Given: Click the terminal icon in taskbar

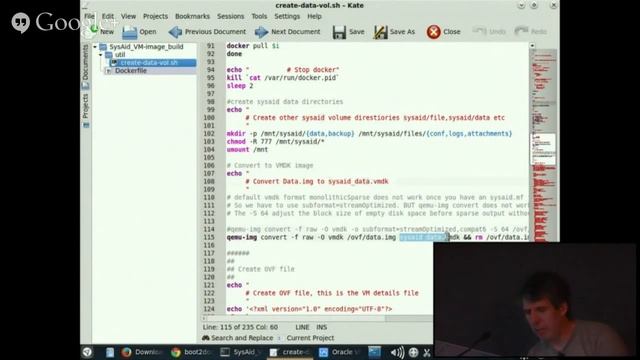Looking at the screenshot, I should [374, 352].
